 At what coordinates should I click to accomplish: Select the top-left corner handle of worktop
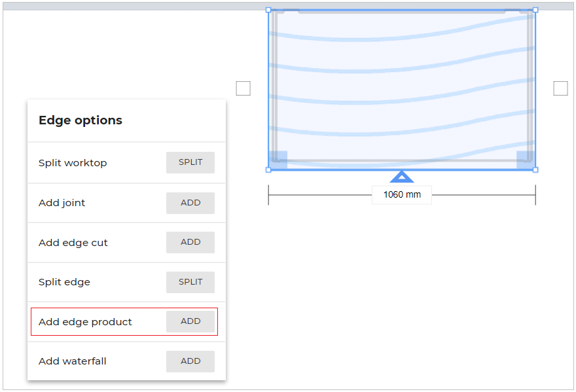tap(268, 10)
